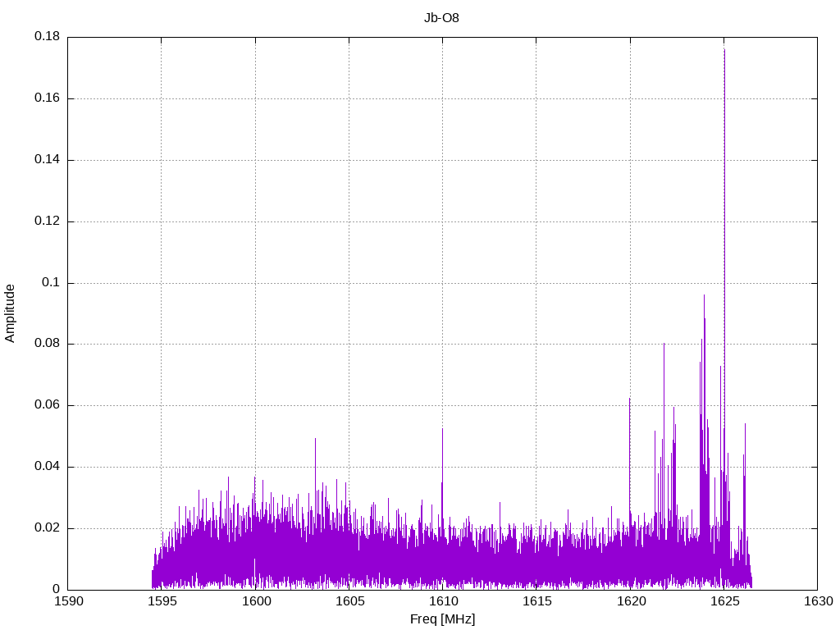Click the 1620 x-axis tick label
Viewport: 840px width, 630px height.
(631, 601)
